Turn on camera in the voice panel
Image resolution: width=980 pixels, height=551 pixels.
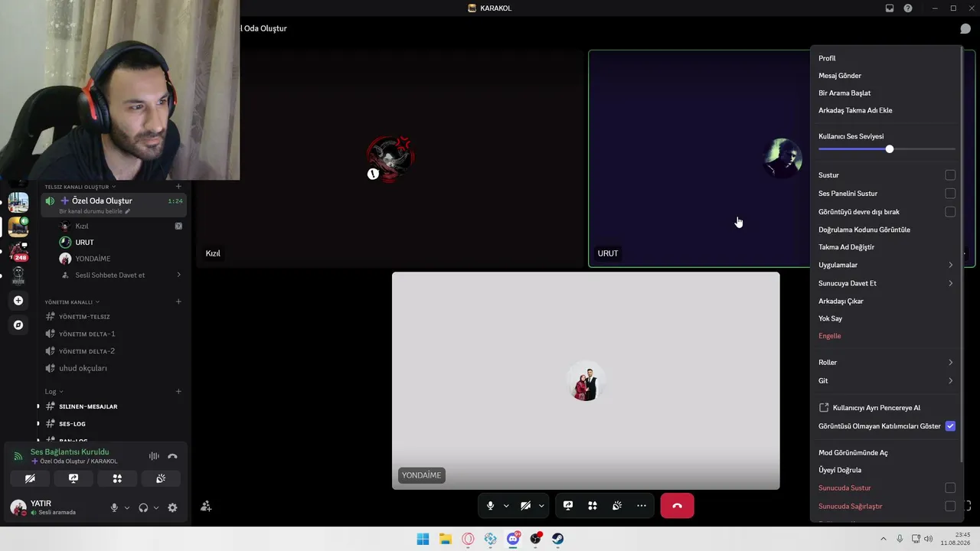30,478
